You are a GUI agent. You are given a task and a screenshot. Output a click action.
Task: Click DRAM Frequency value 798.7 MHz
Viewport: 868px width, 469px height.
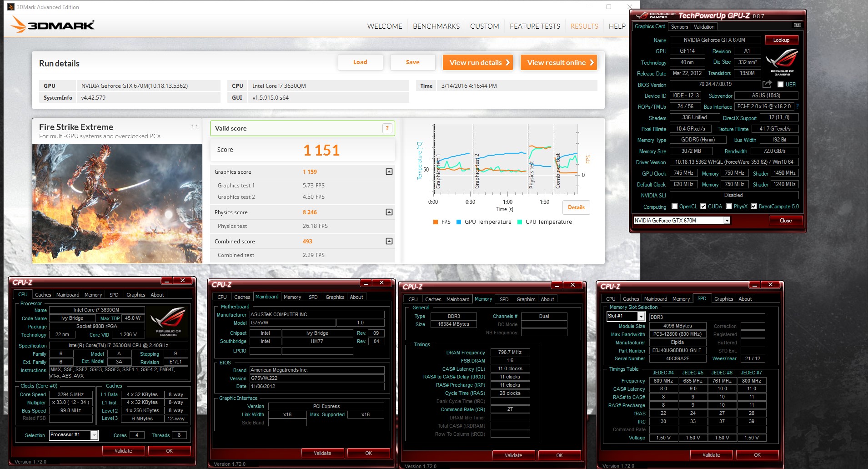point(510,353)
